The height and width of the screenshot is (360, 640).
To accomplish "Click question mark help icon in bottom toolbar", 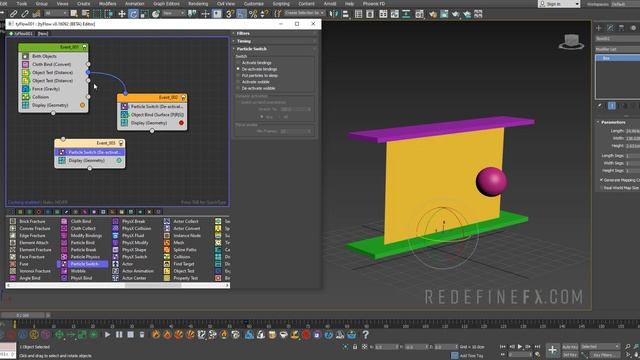I will point(366,335).
